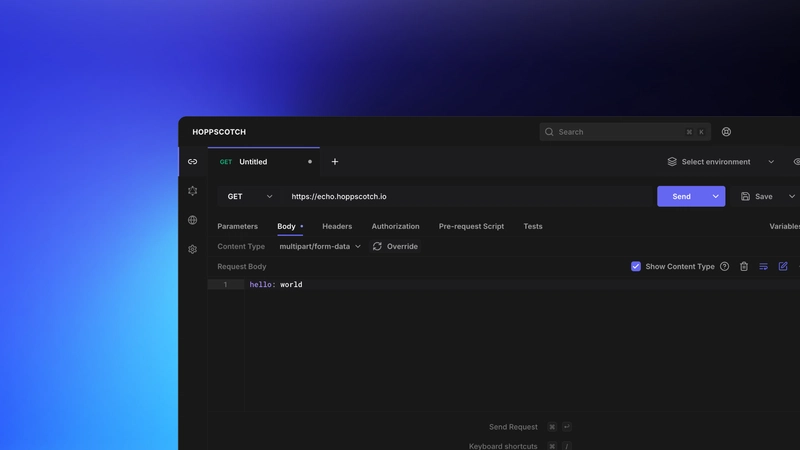Click the HOPPSCOTCH logo text
800x450 pixels.
(219, 132)
